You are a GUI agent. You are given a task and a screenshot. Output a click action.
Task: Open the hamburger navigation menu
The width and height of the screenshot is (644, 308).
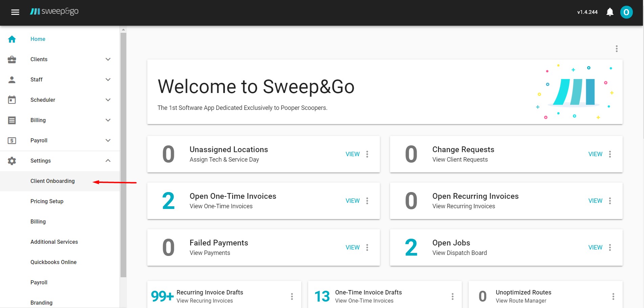(x=15, y=12)
